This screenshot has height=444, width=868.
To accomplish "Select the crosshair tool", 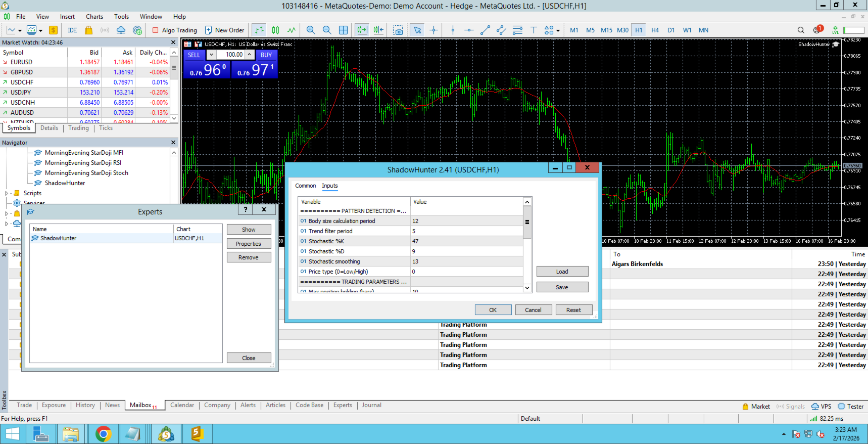I will [433, 30].
